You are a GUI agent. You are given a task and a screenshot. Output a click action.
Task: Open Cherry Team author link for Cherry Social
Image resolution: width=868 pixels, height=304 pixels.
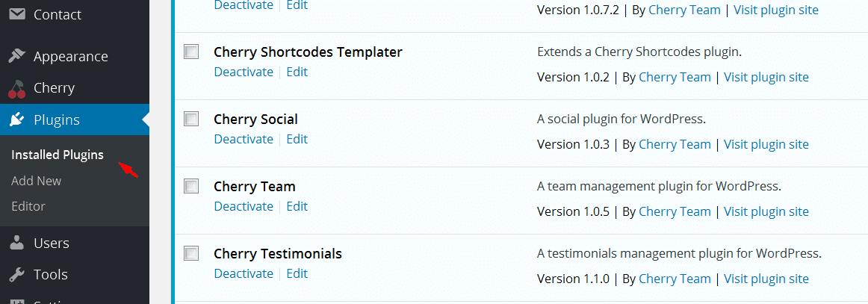(675, 144)
